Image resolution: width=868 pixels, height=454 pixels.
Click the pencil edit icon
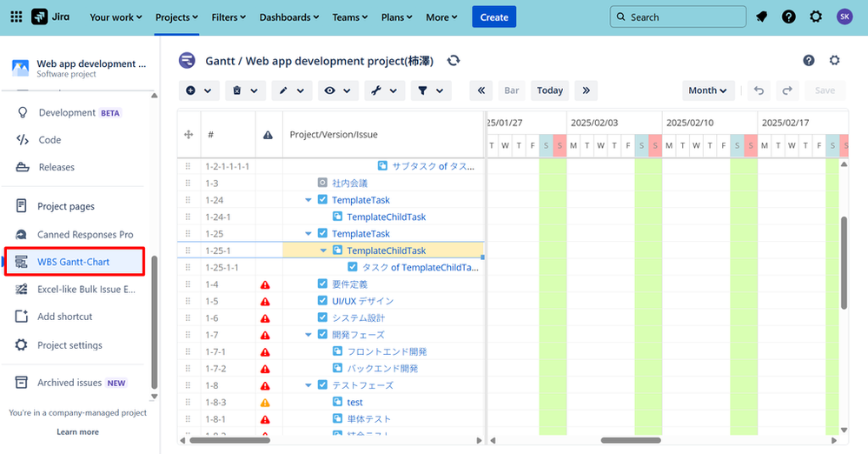point(283,90)
